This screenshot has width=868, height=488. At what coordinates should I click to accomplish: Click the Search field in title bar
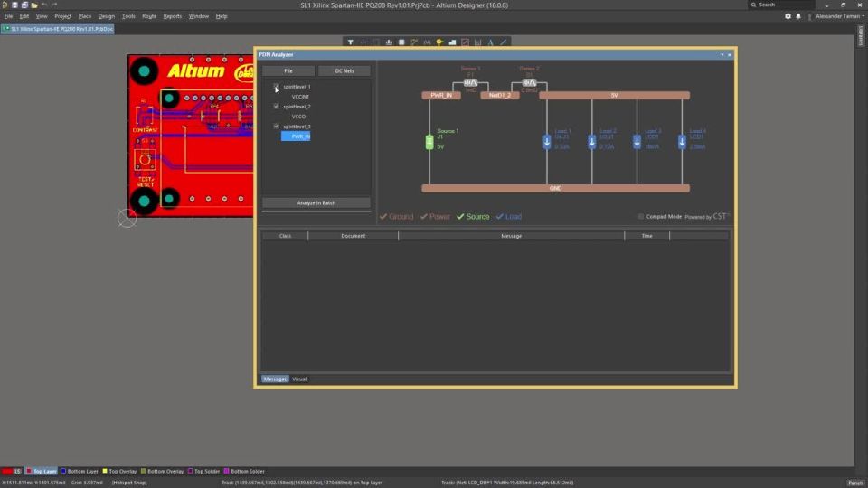pos(782,5)
